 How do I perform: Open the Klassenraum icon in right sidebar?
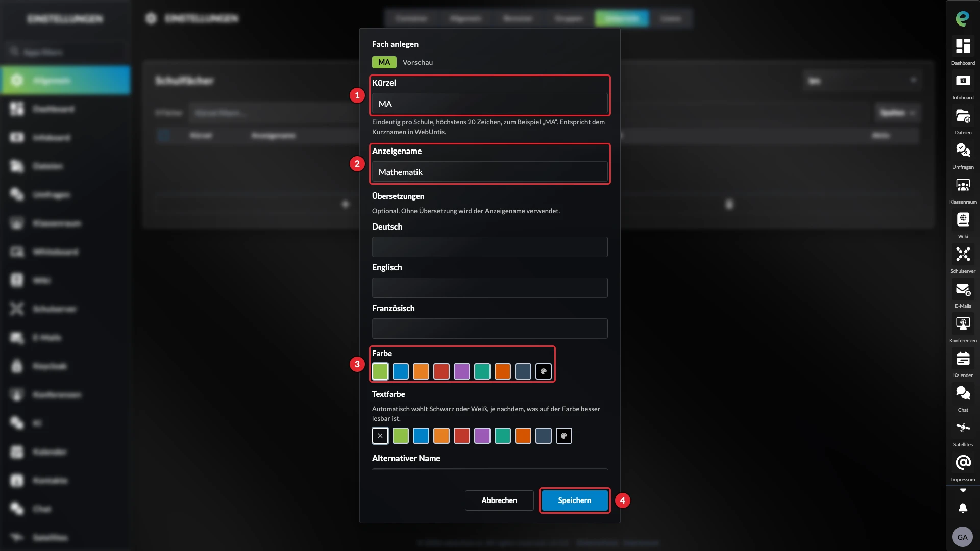click(x=963, y=185)
